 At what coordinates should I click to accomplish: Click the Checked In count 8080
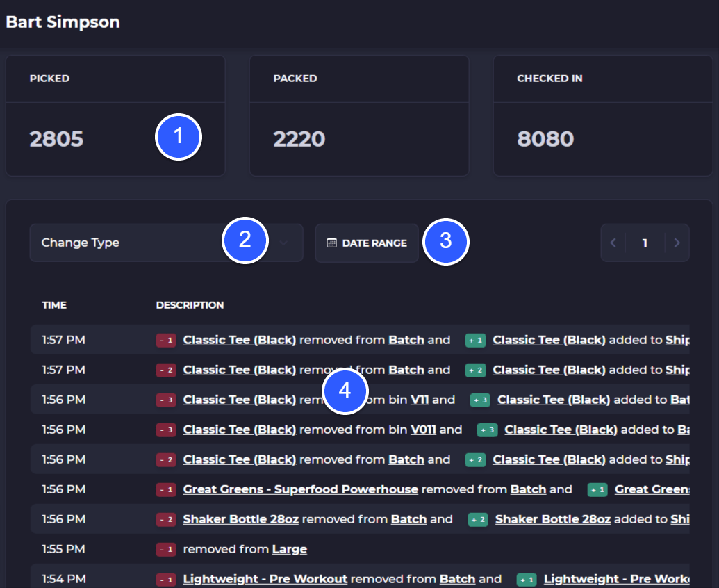coord(545,139)
